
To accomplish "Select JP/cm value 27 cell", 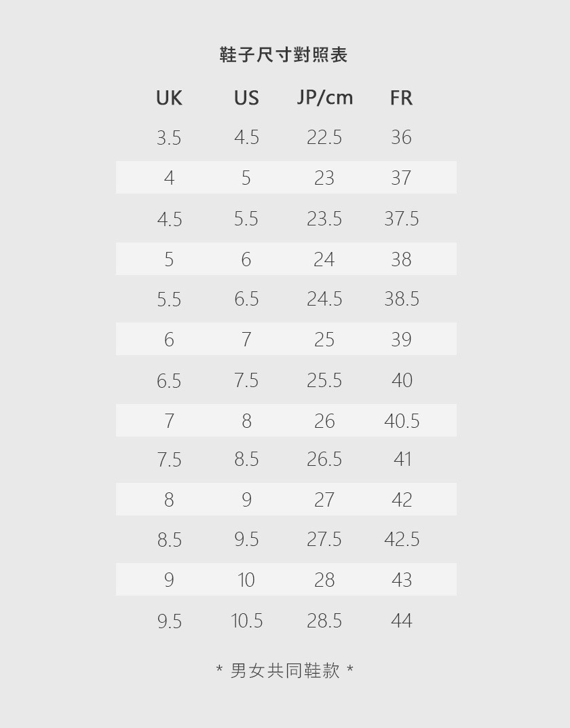I will (x=324, y=500).
